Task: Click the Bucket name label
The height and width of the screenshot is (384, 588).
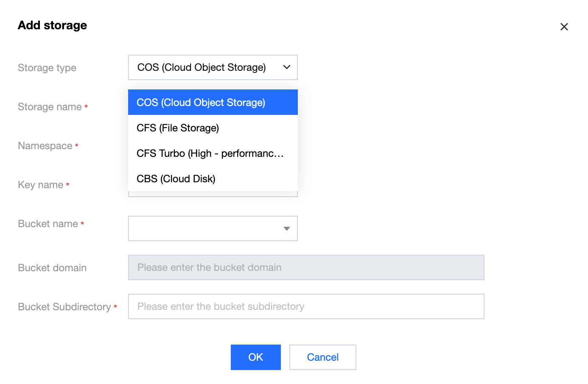Action: pos(48,224)
